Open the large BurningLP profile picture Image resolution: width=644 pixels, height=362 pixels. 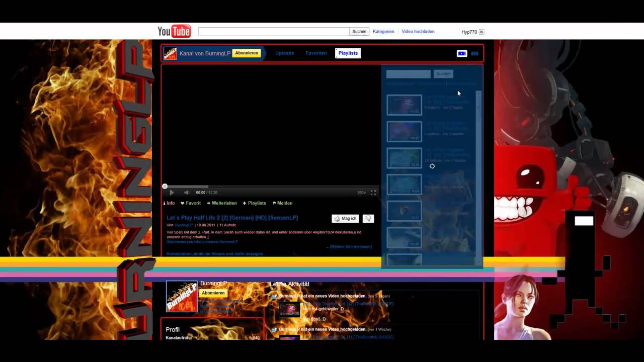[x=182, y=297]
